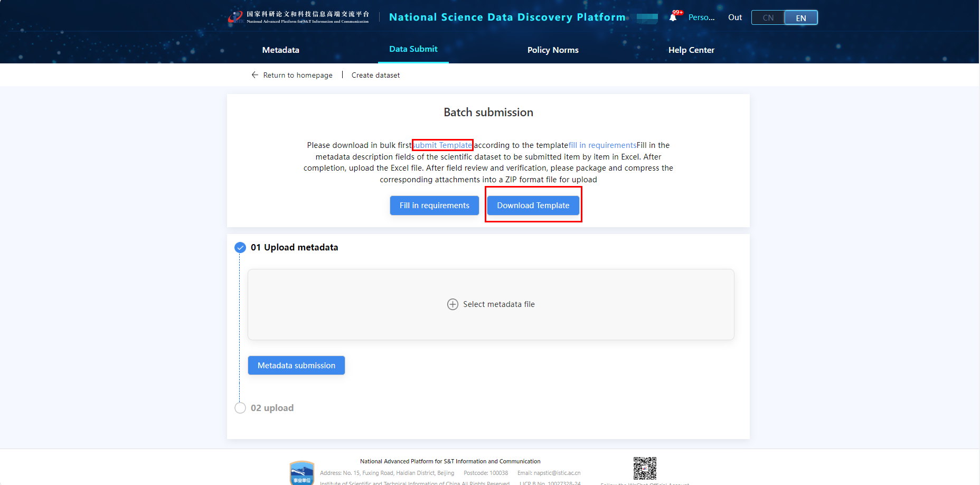Click the platform logo icon
Viewport: 980px width, 485px height.
[x=235, y=17]
